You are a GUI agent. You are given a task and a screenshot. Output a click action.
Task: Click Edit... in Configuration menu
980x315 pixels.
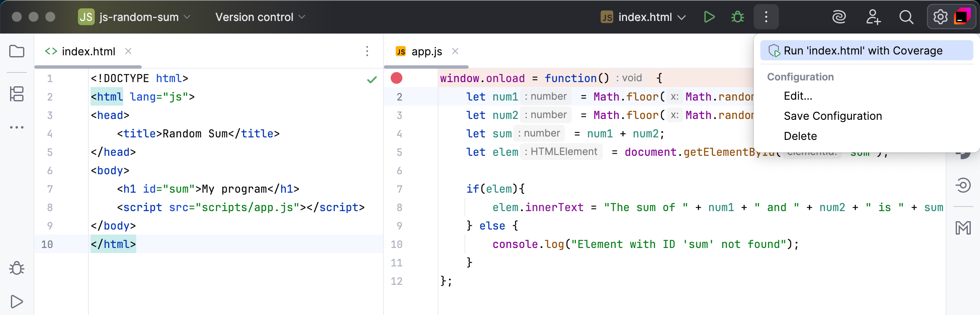798,96
